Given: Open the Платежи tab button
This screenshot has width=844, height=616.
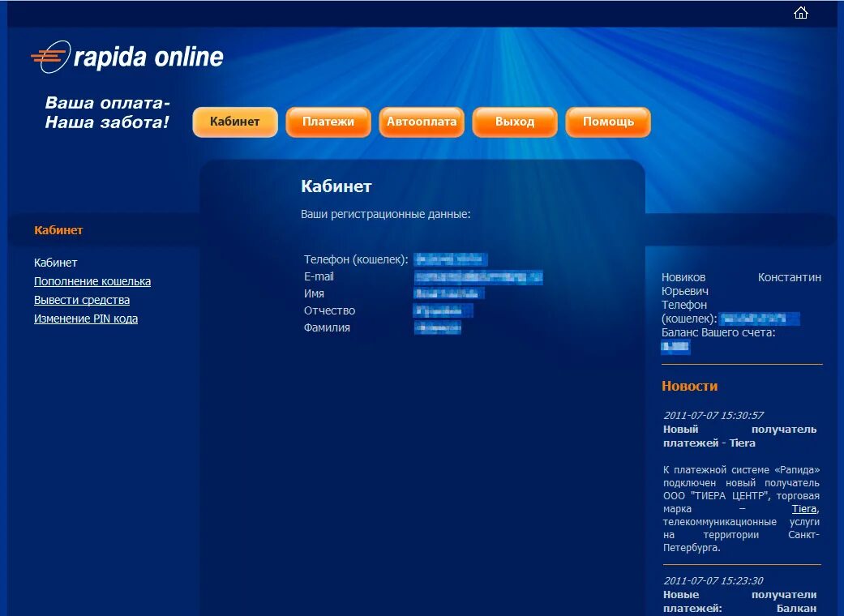Looking at the screenshot, I should click(x=328, y=122).
